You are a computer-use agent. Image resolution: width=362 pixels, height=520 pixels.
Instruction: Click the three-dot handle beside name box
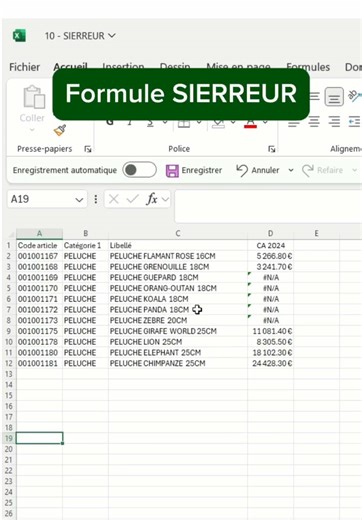(96, 199)
